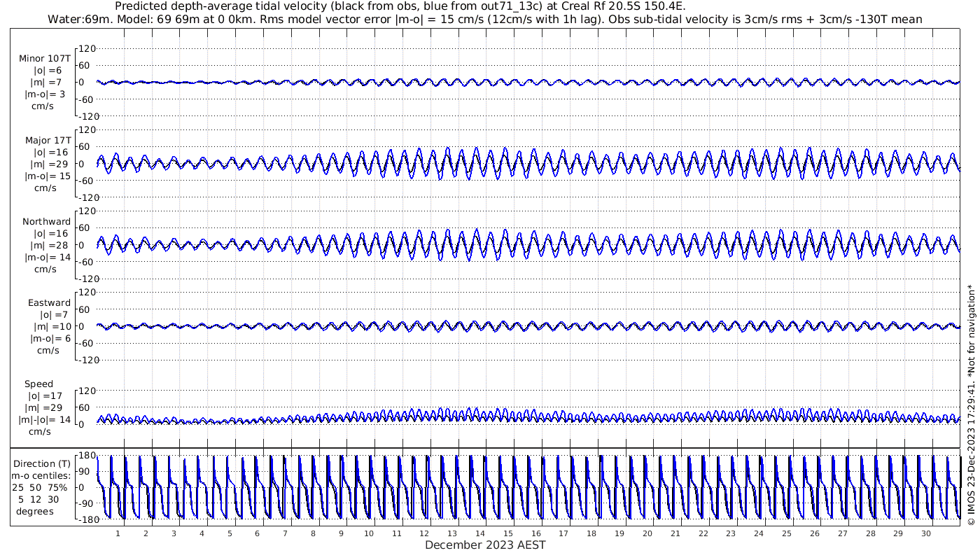Viewport: 980px width, 560px height.
Task: Click day '1' on the date axis
Action: click(118, 534)
